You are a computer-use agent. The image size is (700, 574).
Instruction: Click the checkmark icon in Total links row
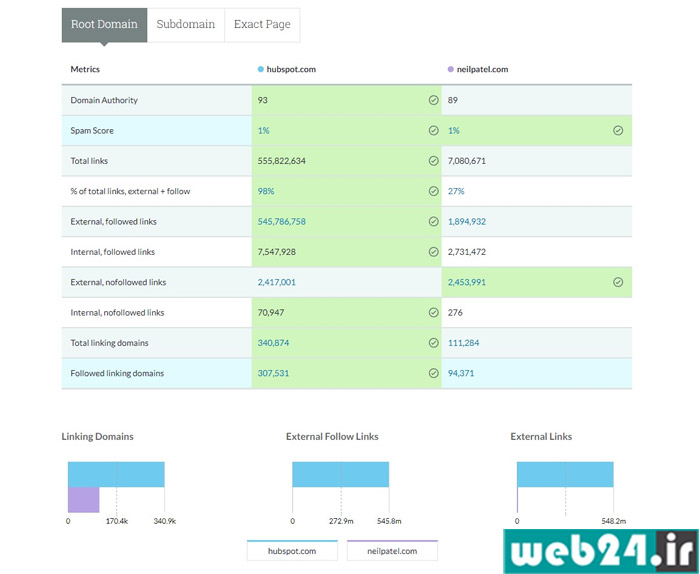[x=433, y=161]
